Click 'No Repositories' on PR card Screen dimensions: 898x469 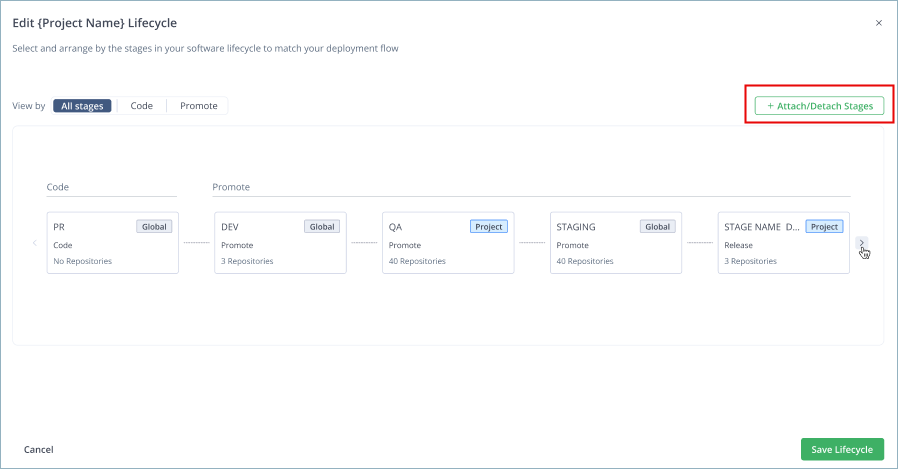pos(82,261)
